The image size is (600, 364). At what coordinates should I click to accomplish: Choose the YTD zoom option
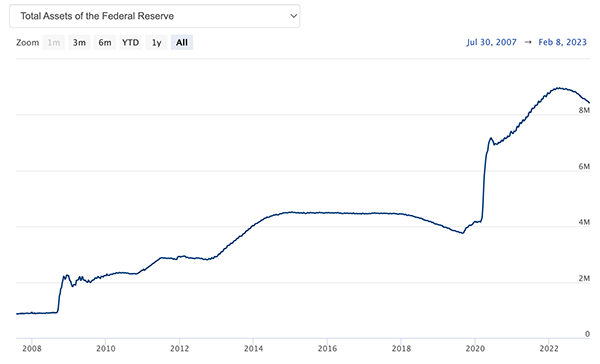[x=130, y=42]
